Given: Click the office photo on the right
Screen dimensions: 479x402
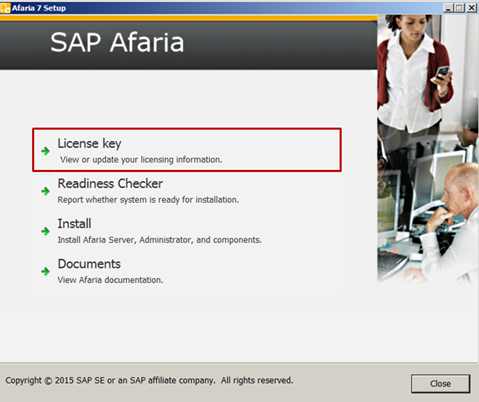Looking at the screenshot, I should [x=428, y=150].
